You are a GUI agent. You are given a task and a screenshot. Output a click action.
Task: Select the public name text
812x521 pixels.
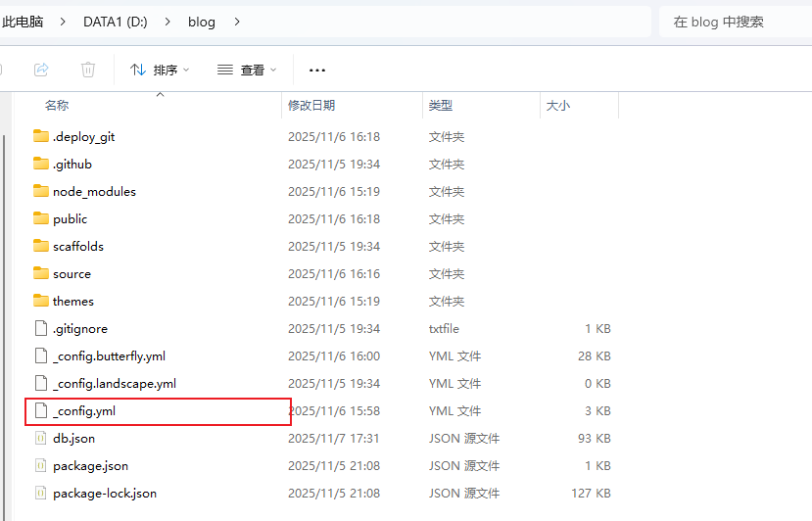70,219
